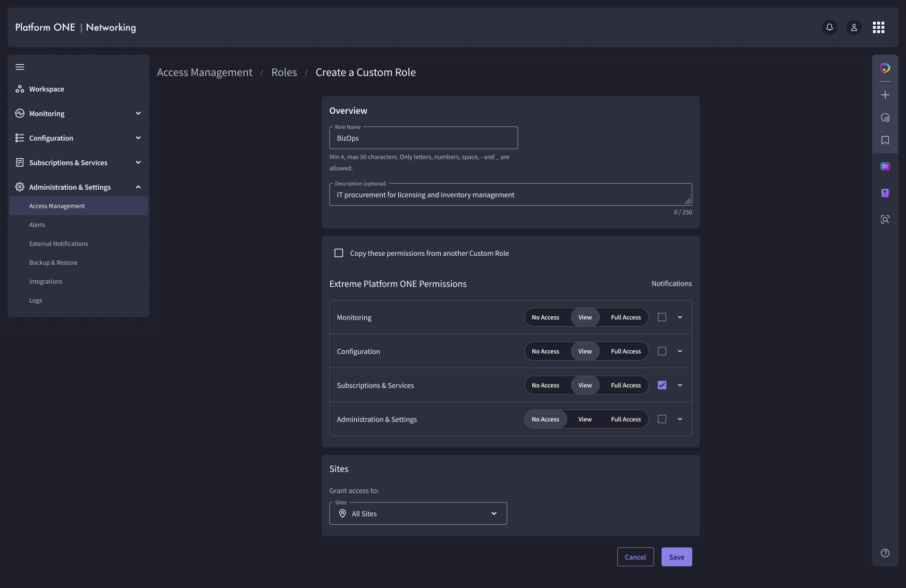The image size is (906, 588).
Task: Enable Copy permissions from another Custom Role
Action: pyautogui.click(x=339, y=253)
